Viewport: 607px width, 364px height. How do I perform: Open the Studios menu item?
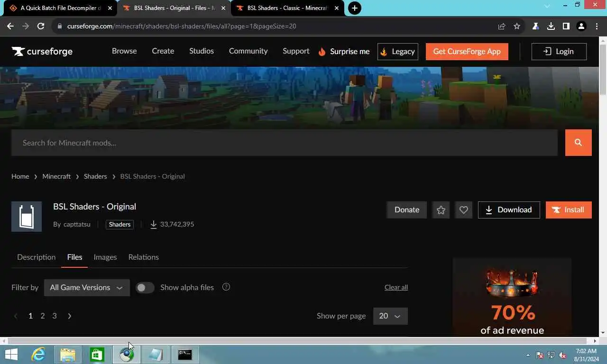[x=202, y=51]
